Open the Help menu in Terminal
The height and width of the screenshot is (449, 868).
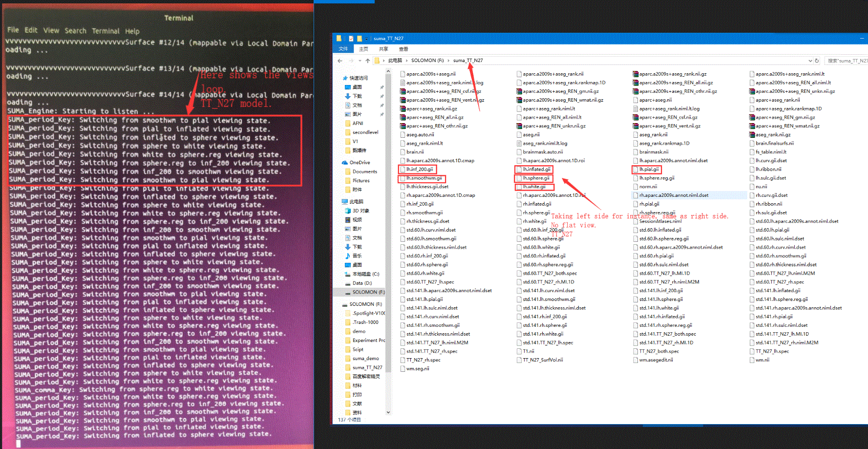click(132, 31)
